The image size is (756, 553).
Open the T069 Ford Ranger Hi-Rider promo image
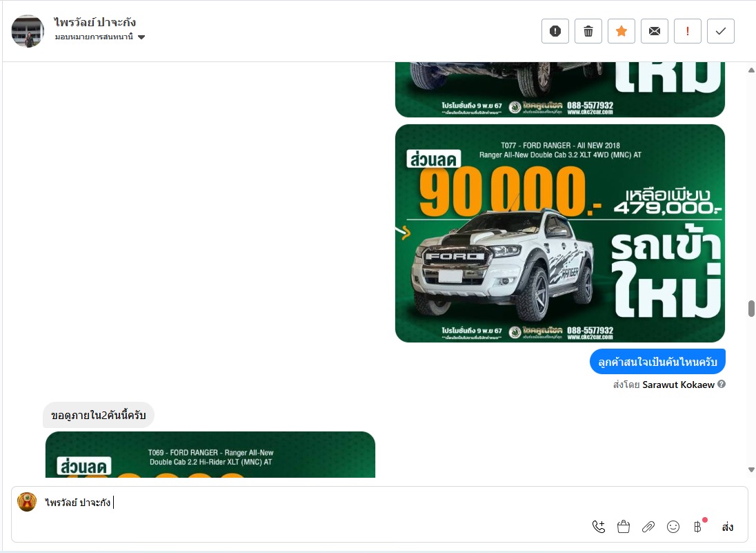(210, 454)
